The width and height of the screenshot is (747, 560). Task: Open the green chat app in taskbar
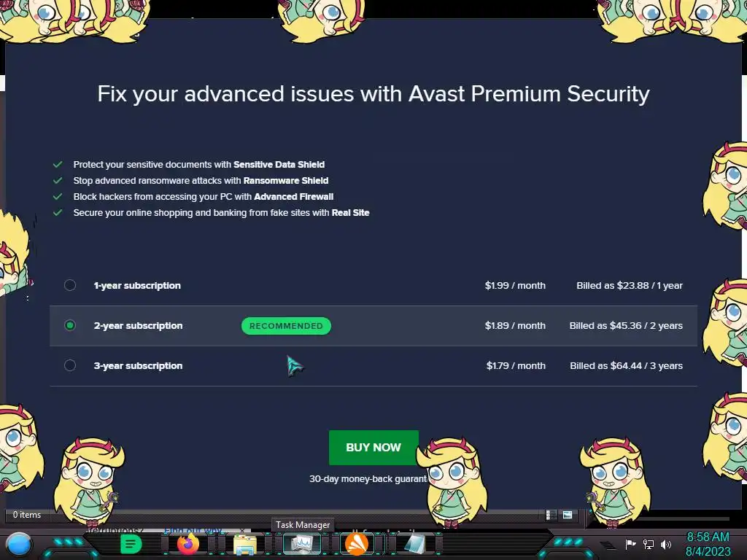pyautogui.click(x=131, y=543)
